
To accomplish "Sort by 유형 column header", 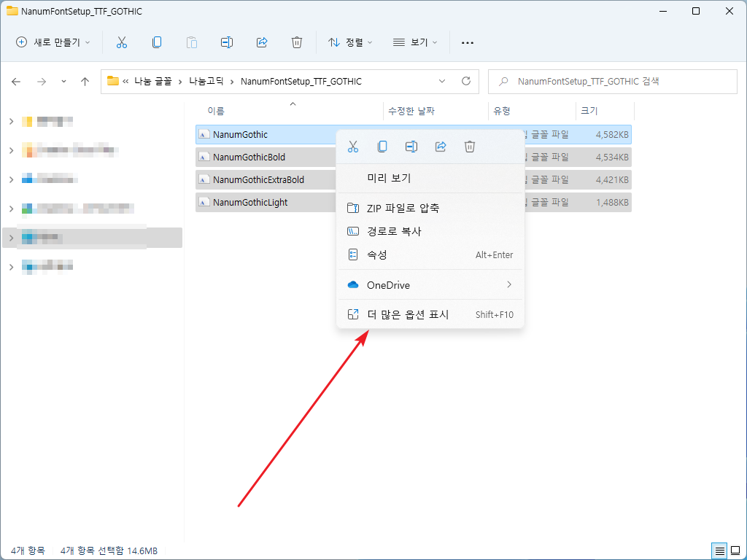I will 502,111.
